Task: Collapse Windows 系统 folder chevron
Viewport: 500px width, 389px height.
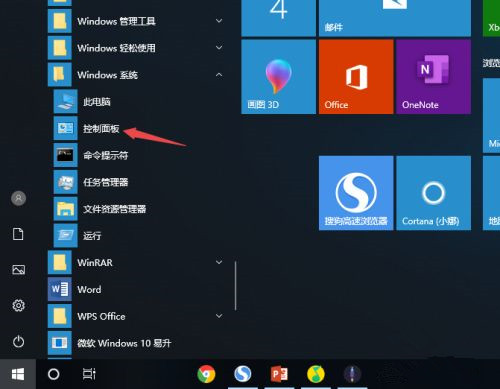Action: pyautogui.click(x=219, y=75)
